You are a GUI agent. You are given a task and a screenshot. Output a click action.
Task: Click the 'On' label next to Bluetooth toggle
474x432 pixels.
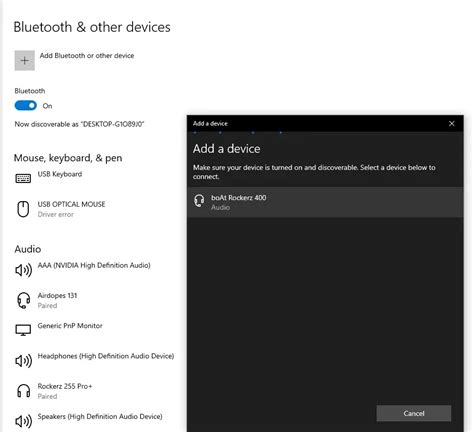click(x=47, y=106)
